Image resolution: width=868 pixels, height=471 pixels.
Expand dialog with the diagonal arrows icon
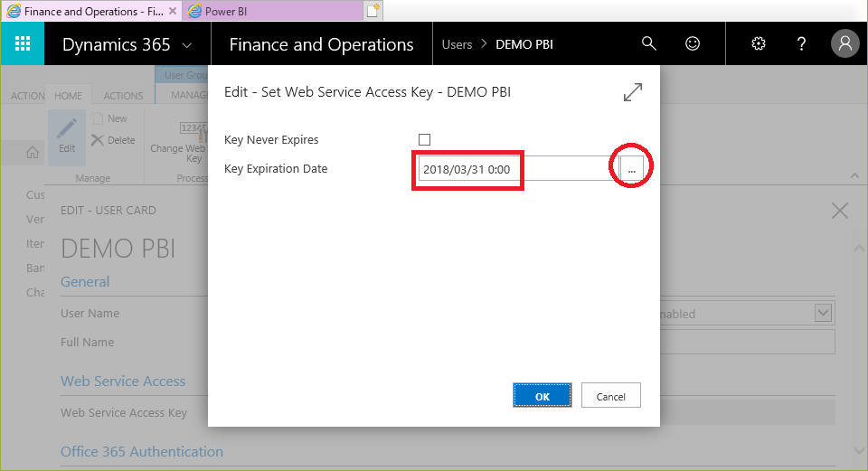click(633, 92)
